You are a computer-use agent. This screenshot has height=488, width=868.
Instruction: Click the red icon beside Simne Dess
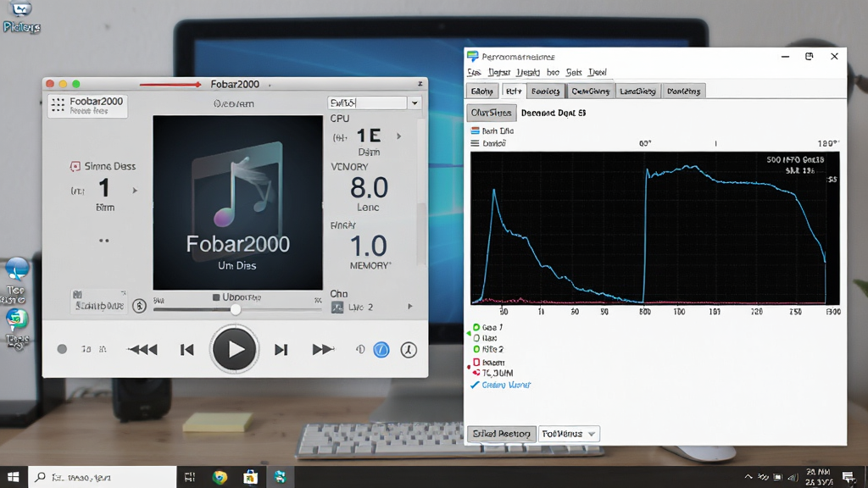[75, 167]
